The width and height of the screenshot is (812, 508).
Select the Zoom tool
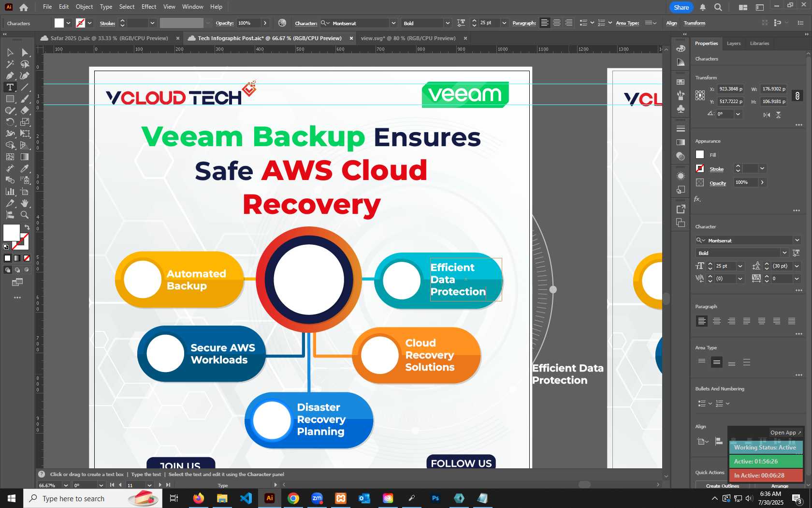[25, 215]
